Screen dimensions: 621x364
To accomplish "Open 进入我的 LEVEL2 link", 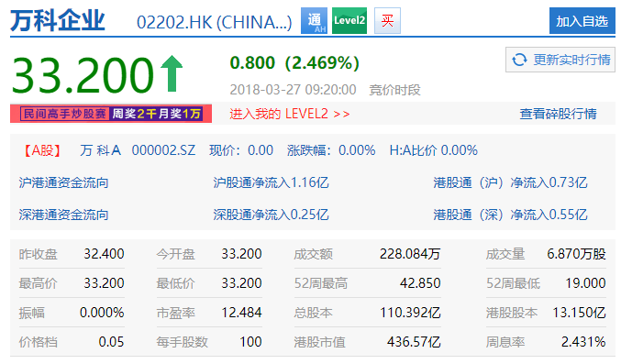I will tap(290, 114).
